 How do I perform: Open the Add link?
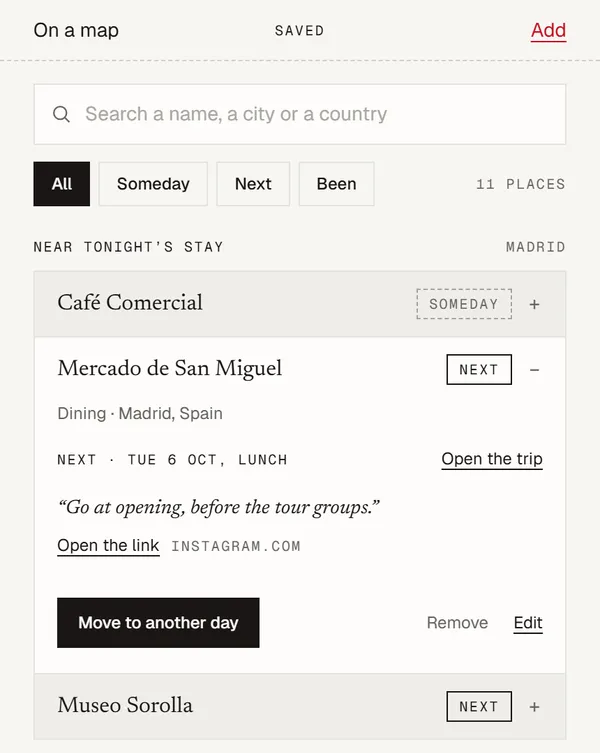548,31
